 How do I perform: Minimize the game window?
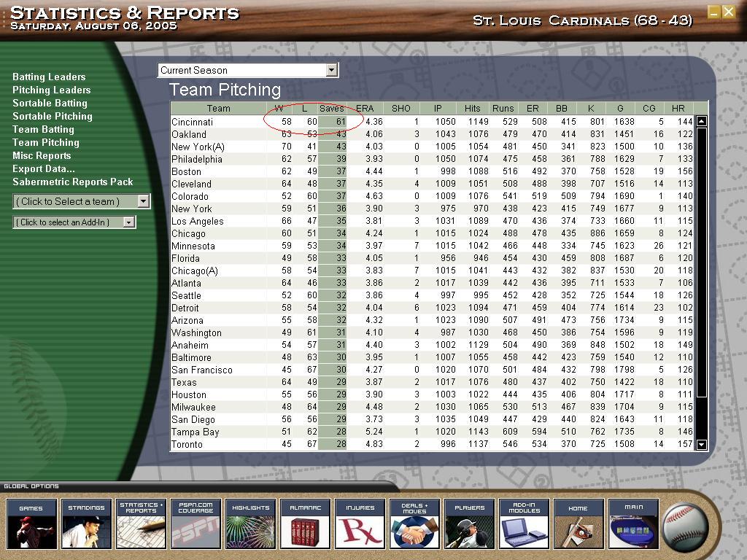tap(713, 12)
